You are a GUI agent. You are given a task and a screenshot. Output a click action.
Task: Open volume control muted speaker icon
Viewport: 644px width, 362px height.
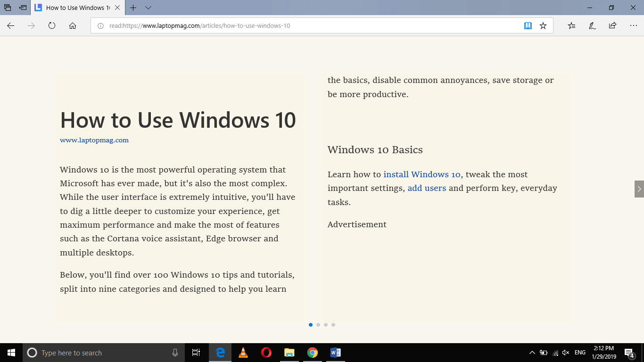click(566, 353)
